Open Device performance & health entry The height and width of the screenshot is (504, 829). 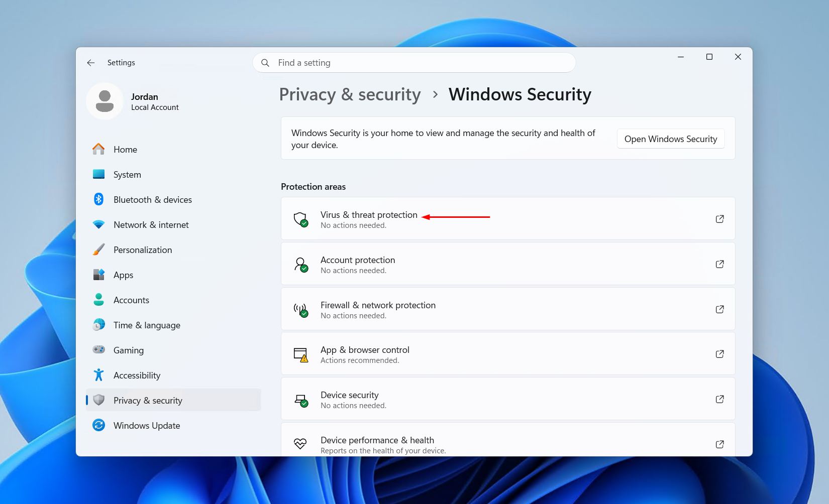point(508,440)
